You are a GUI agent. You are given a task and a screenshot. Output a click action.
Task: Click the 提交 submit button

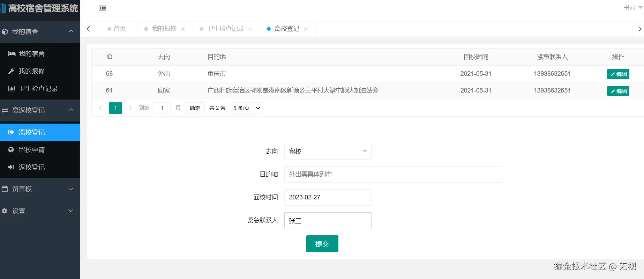322,244
